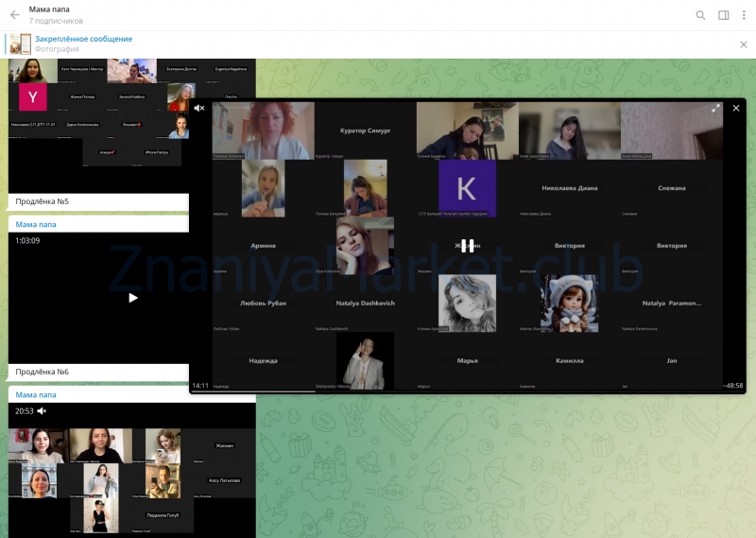The width and height of the screenshot is (756, 538).
Task: Close the floating video player
Action: [x=736, y=109]
